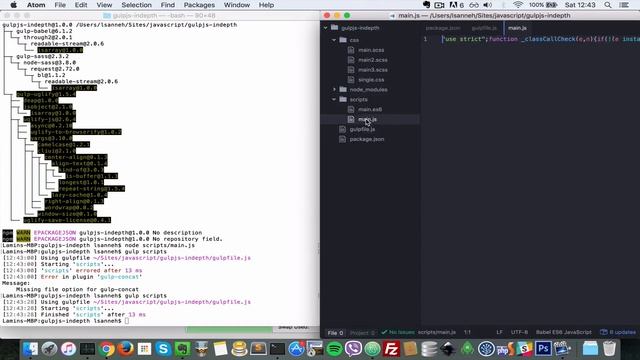Open the Window menu

[237, 5]
